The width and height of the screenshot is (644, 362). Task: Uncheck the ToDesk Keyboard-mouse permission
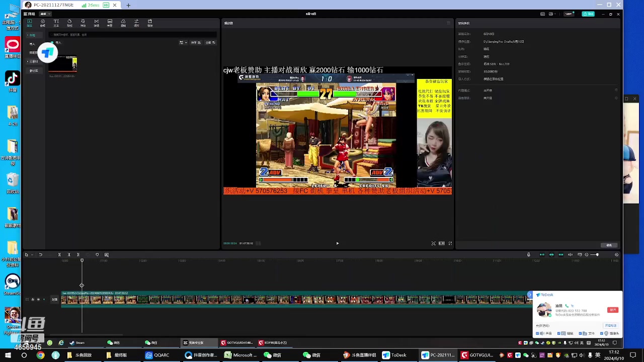pyautogui.click(x=559, y=333)
